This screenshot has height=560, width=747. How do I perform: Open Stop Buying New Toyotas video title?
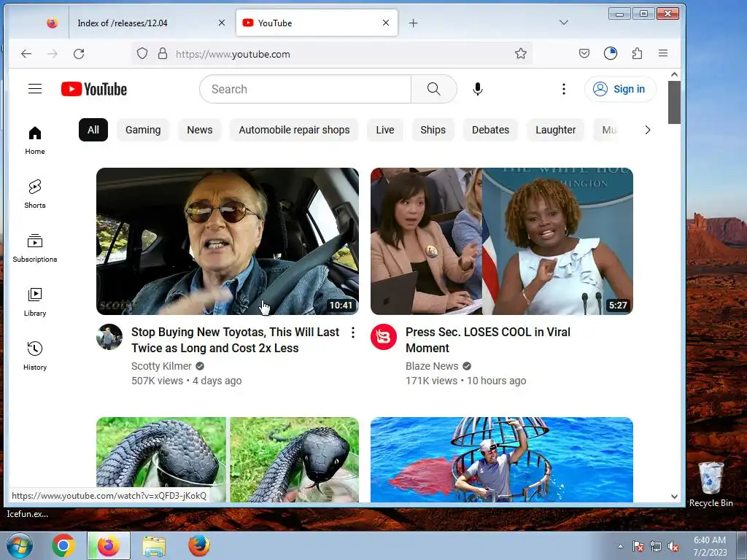236,340
